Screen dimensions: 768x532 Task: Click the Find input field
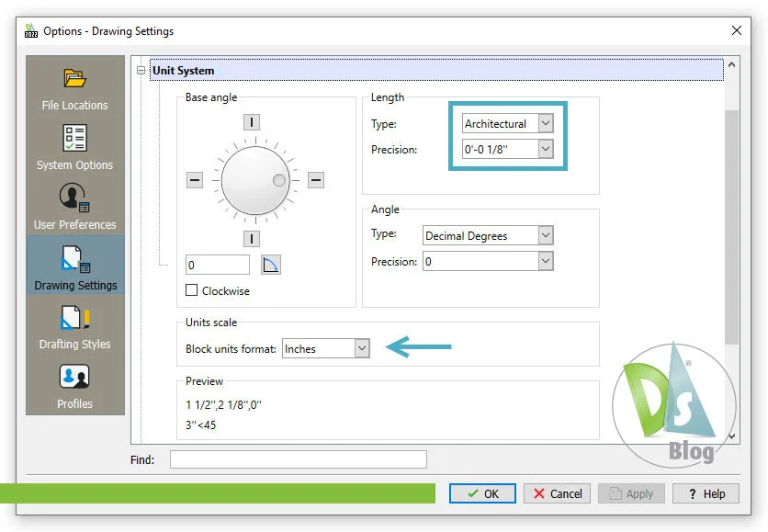298,459
